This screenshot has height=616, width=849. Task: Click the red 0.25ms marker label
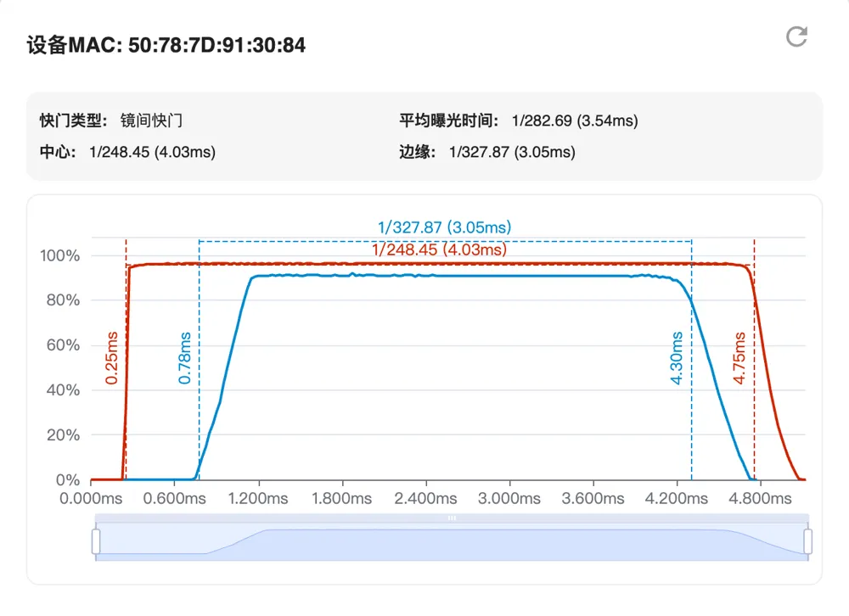click(111, 358)
